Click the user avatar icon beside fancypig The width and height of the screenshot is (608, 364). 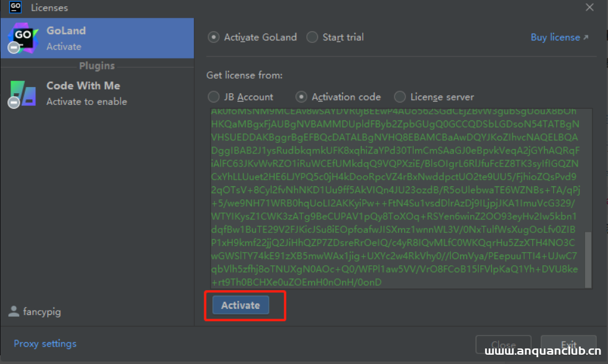(14, 312)
